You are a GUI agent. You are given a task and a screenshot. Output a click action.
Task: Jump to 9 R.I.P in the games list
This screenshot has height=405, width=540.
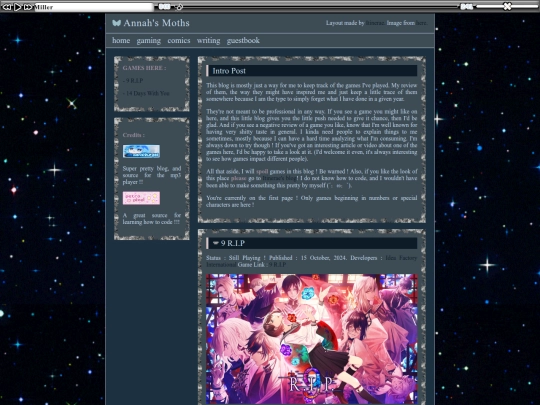pyautogui.click(x=133, y=81)
